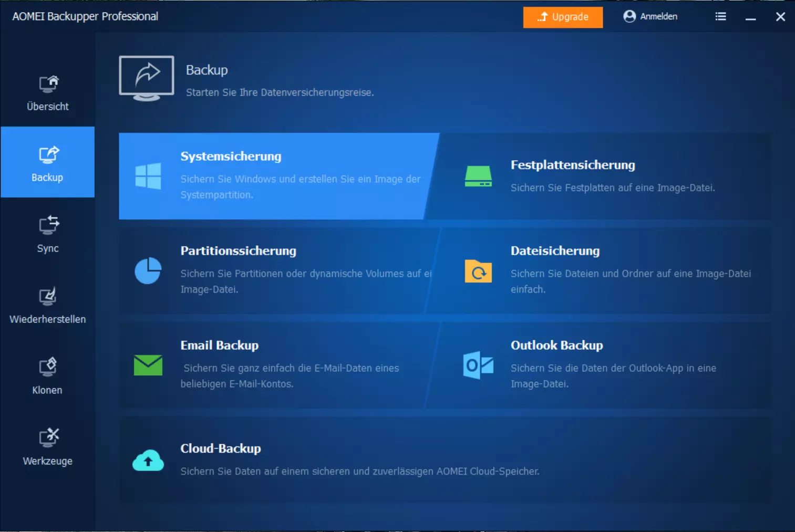Open the hamburger menu in title bar
This screenshot has width=795, height=532.
point(721,17)
